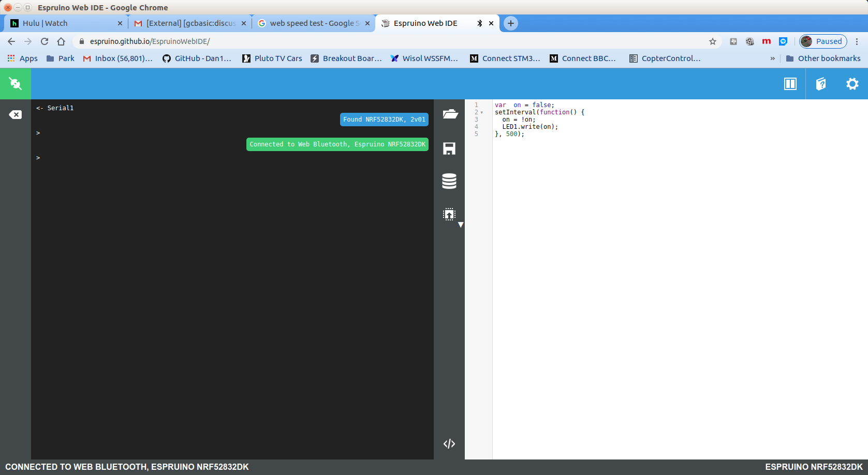
Task: Click the browser forward arrow
Action: (28, 41)
